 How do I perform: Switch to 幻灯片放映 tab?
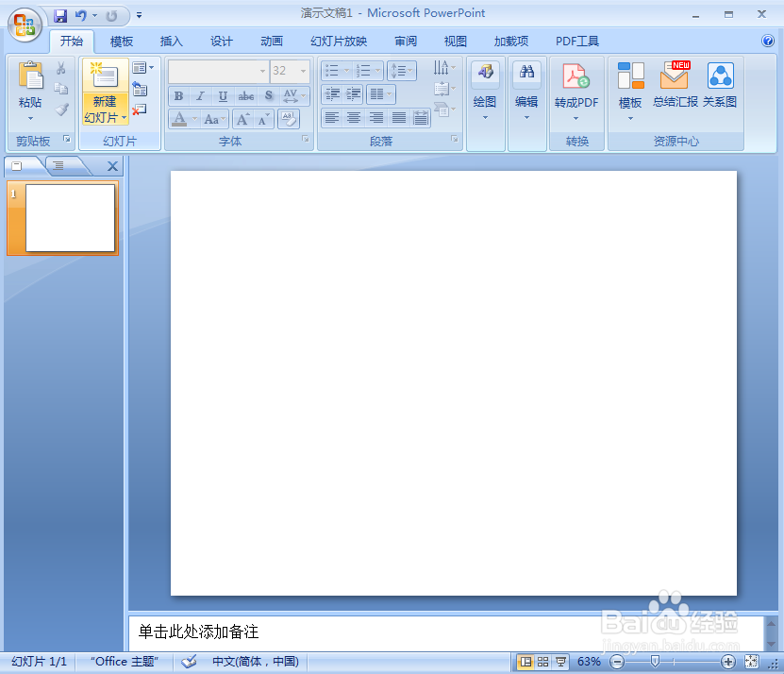tap(339, 41)
